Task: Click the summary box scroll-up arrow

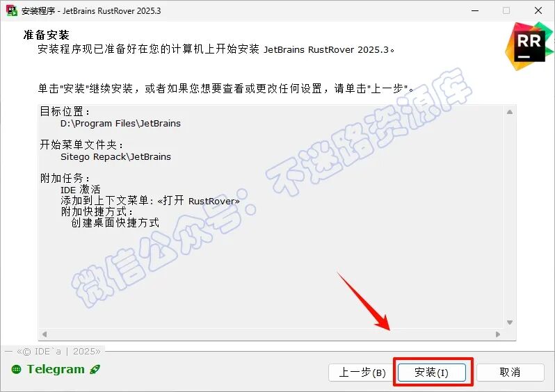Action: pyautogui.click(x=510, y=112)
